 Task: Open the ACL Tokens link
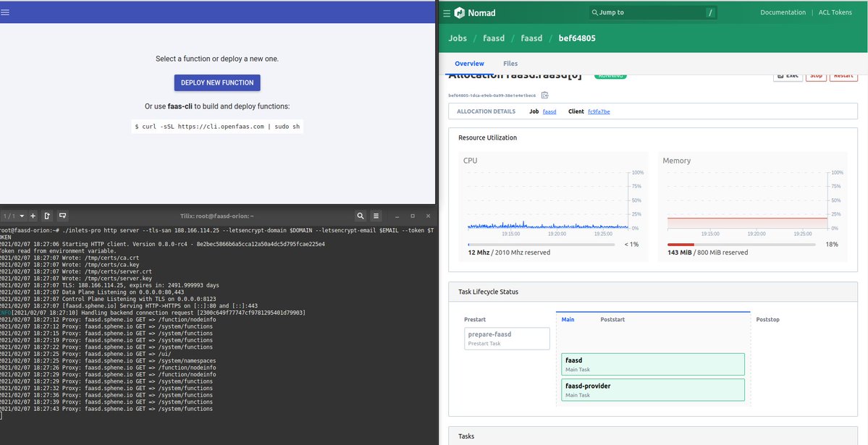coord(835,12)
